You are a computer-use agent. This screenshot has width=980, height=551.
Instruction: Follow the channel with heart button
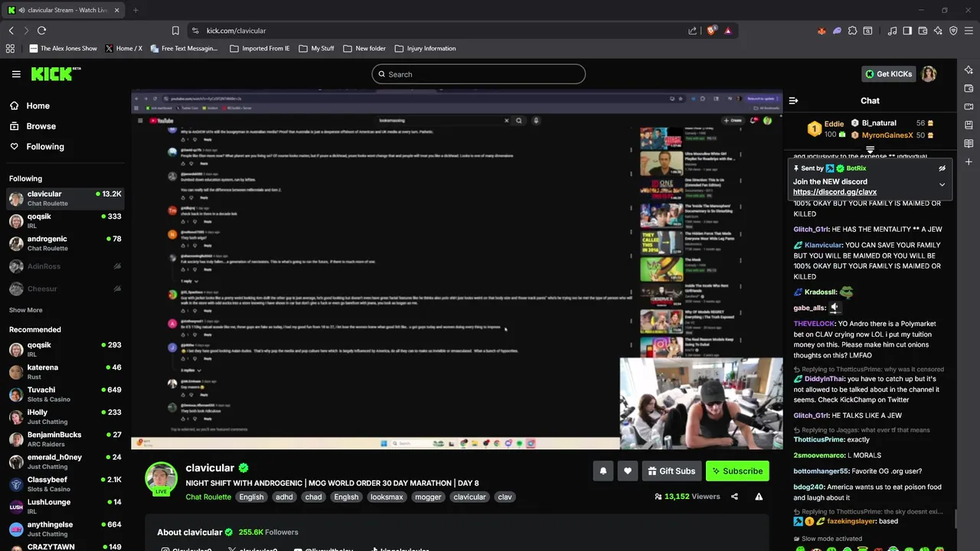click(627, 471)
